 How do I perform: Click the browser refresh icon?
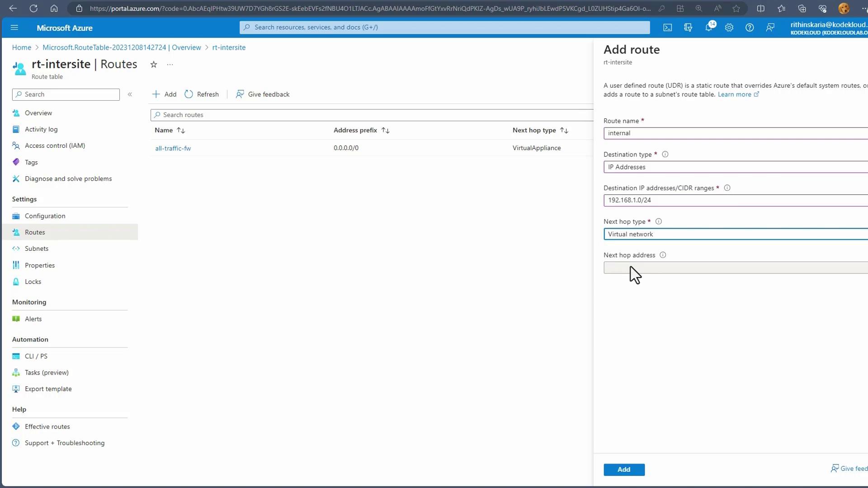pyautogui.click(x=33, y=9)
